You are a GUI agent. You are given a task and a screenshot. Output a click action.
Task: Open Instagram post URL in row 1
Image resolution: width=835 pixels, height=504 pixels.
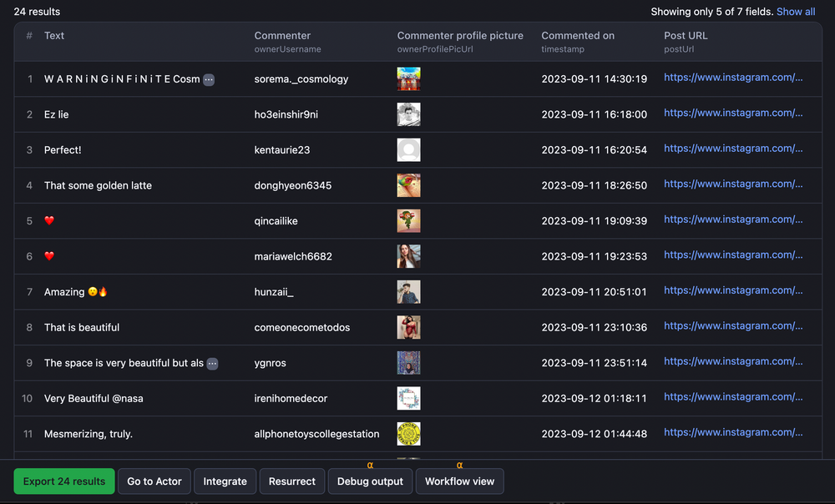coord(733,78)
